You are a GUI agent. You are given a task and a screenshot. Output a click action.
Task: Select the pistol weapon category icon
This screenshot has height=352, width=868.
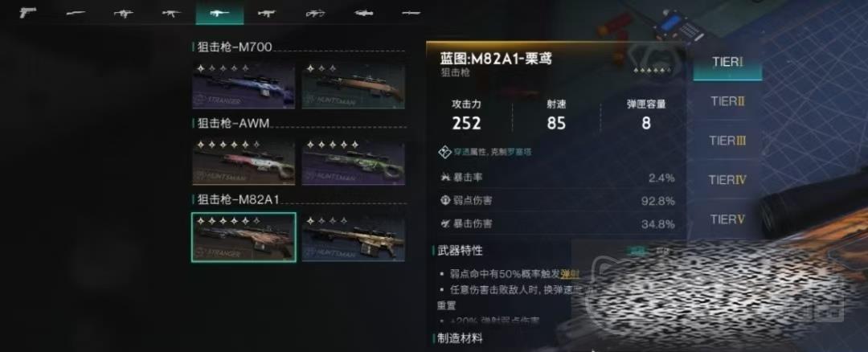pyautogui.click(x=27, y=12)
